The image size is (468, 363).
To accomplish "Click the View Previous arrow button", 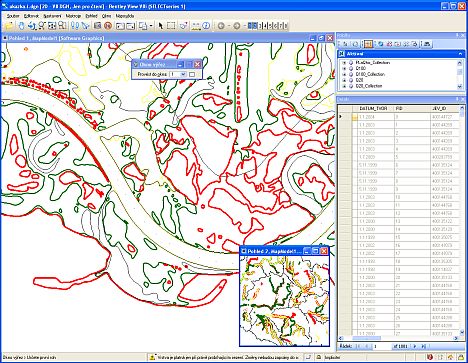I will tap(221, 25).
